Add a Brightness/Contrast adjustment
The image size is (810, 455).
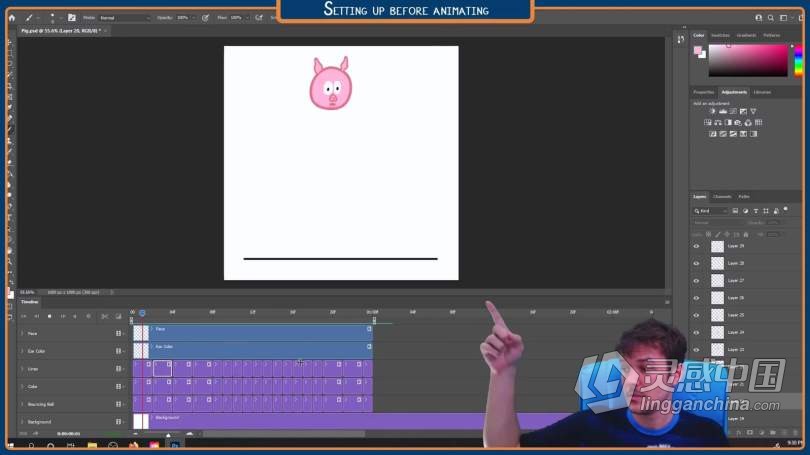(713, 112)
